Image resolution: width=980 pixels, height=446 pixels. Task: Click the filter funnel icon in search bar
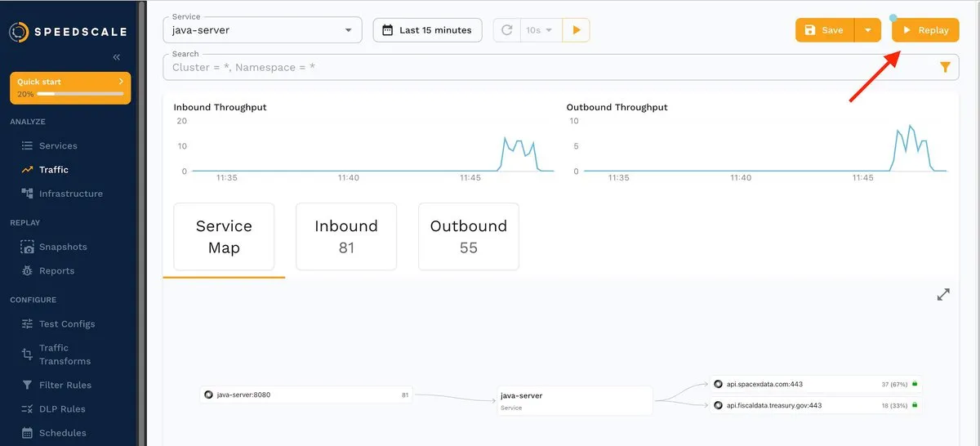point(945,68)
